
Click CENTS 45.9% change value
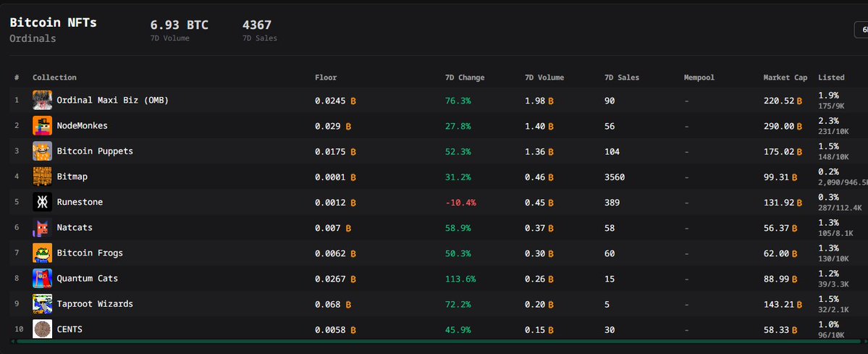point(458,330)
